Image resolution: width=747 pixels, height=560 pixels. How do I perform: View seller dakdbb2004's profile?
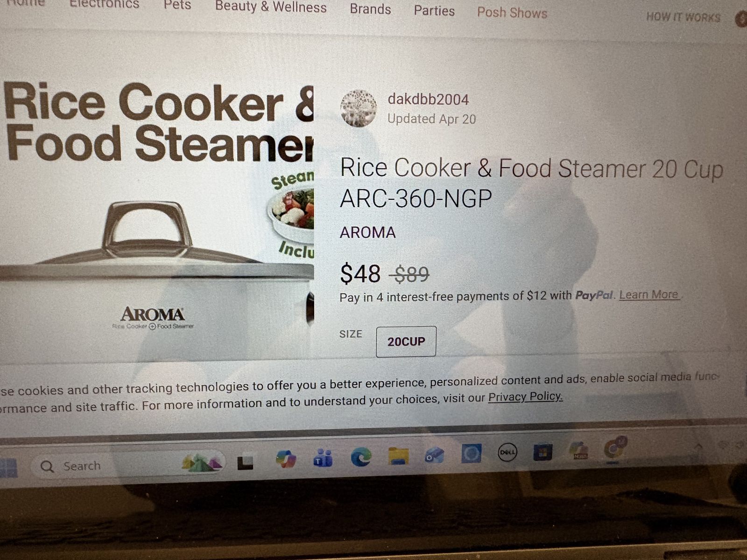tap(428, 99)
